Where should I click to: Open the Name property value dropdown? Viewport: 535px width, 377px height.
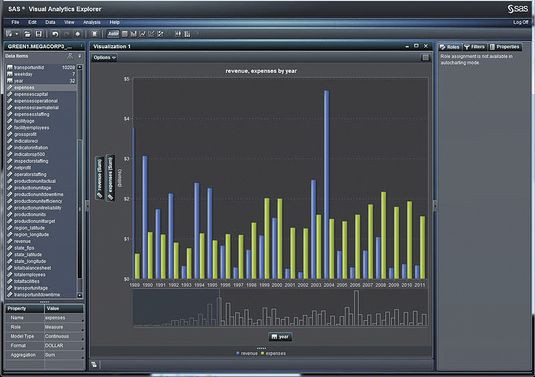(x=83, y=320)
